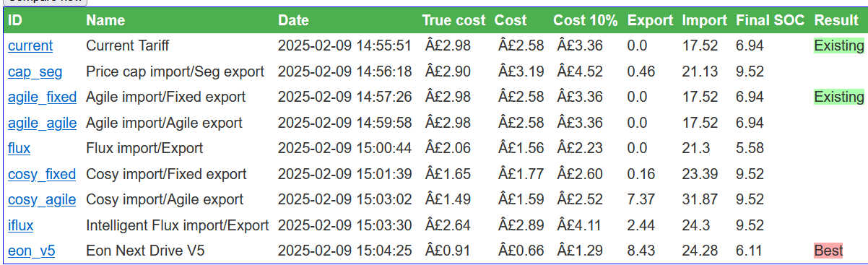This screenshot has height=265, width=868.
Task: Open the cosy_agile link
Action: 42,200
